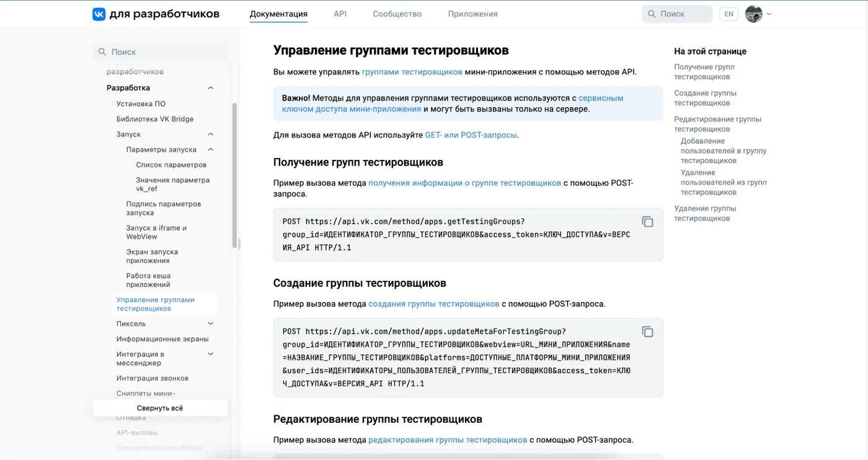Follow the сервисным ключом доступа мини-приложения link
This screenshot has width=868, height=460.
453,104
